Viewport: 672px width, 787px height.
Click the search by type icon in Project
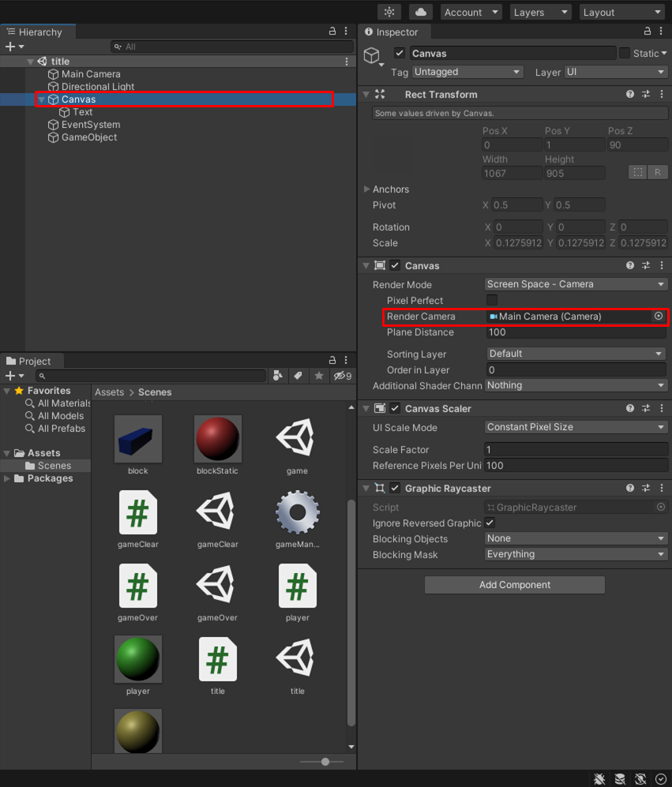pos(278,376)
